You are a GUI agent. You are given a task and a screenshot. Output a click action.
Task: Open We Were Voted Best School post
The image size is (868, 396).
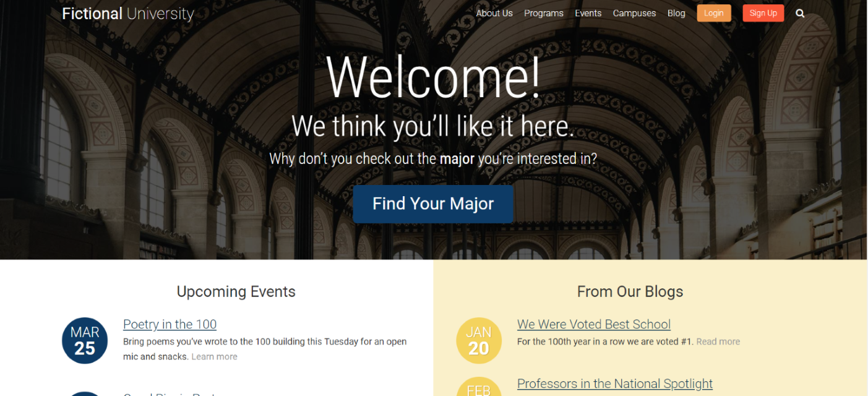tap(593, 324)
